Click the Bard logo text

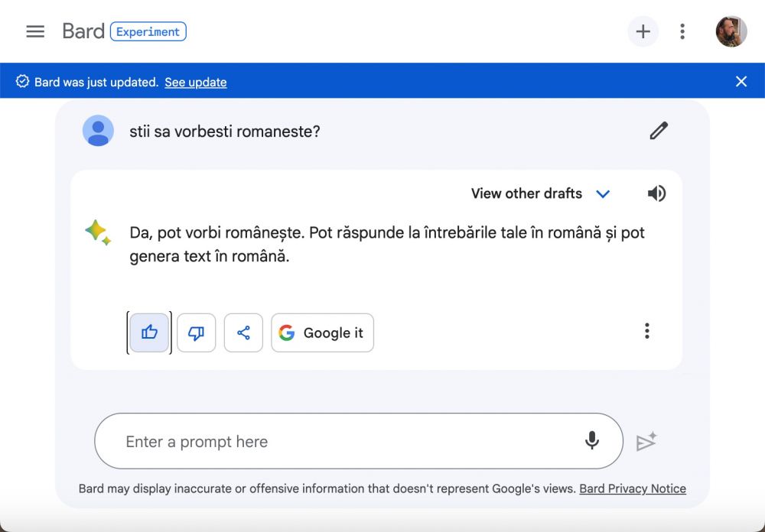pyautogui.click(x=83, y=31)
